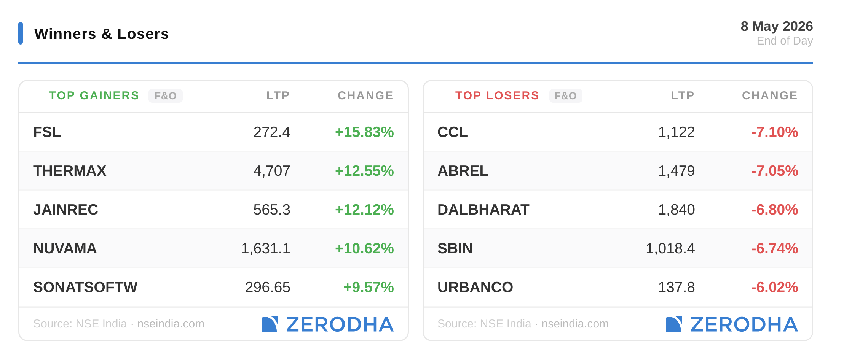This screenshot has width=868, height=364.
Task: Select the F&O badge next to Top Losers
Action: [566, 95]
